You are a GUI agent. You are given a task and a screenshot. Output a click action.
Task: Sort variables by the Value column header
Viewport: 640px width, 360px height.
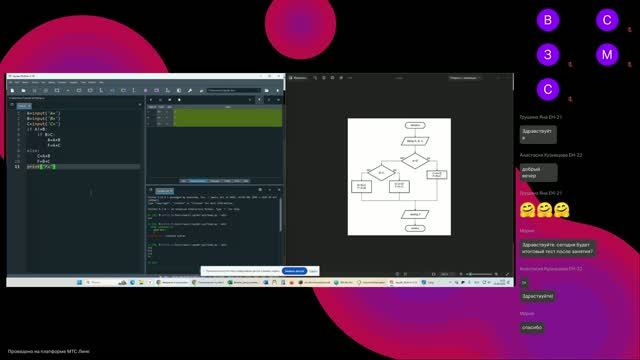tap(228, 107)
